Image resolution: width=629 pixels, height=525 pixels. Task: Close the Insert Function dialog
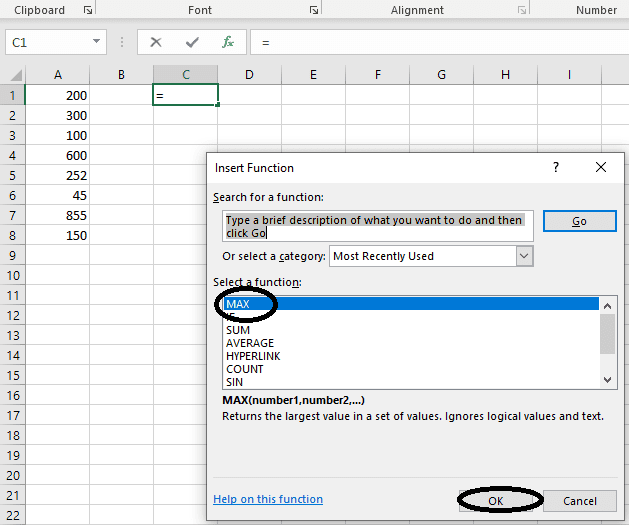pyautogui.click(x=600, y=168)
